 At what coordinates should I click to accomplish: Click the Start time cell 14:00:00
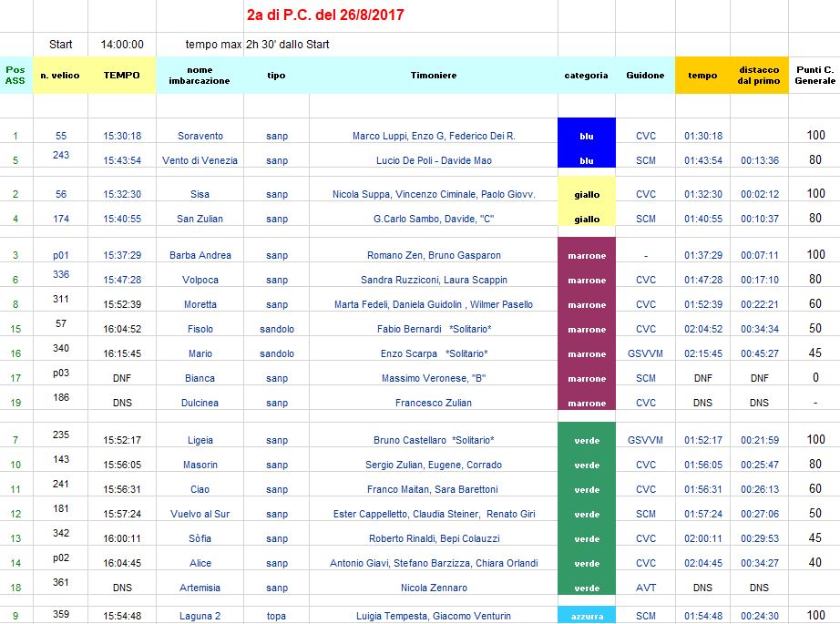(122, 45)
